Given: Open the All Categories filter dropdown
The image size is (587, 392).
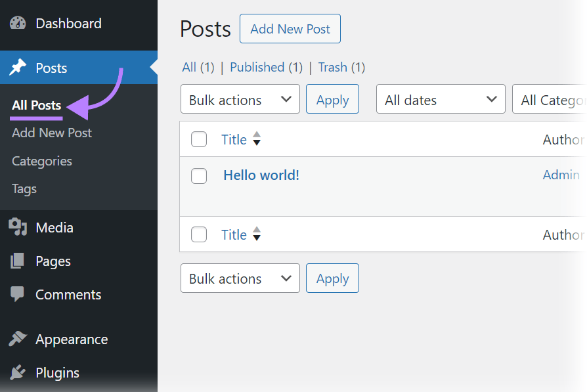Looking at the screenshot, I should (549, 99).
